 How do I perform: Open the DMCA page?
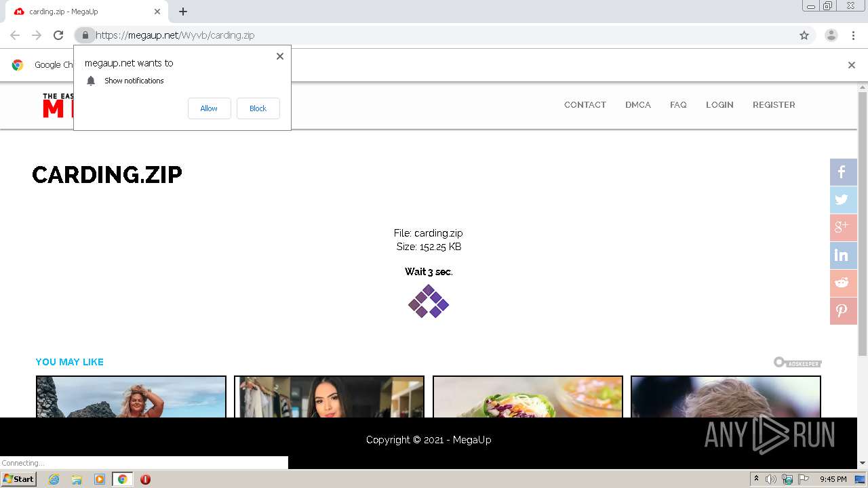[x=638, y=105]
